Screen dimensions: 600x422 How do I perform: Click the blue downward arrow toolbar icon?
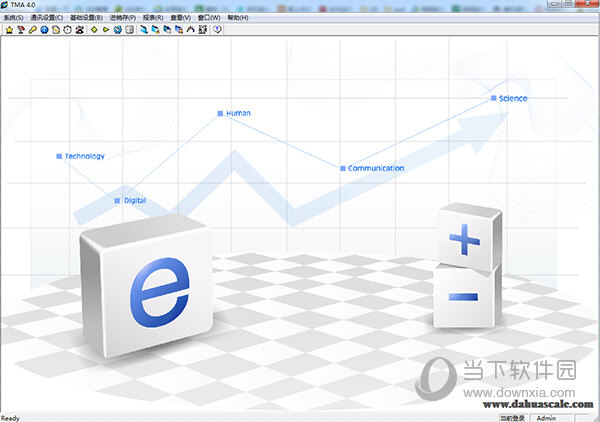(144, 29)
